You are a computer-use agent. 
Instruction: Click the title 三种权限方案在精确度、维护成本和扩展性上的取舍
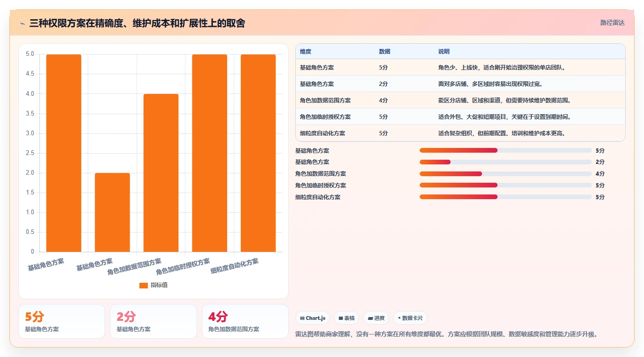(137, 23)
